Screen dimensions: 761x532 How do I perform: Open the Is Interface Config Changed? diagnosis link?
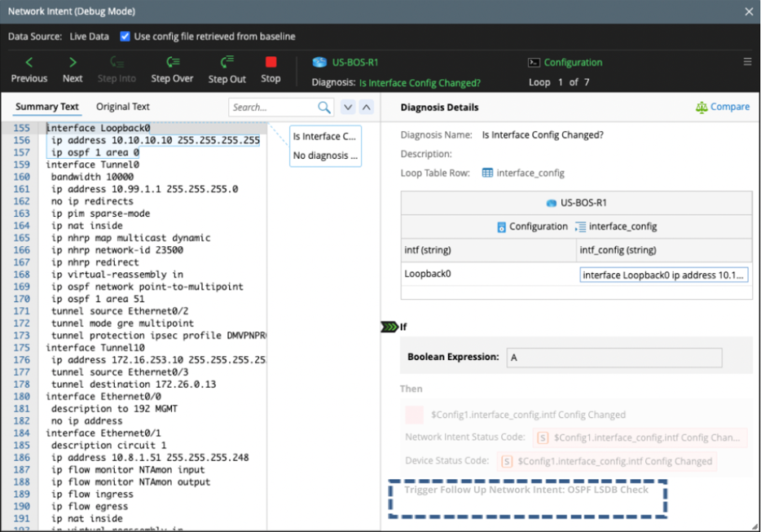tap(420, 83)
